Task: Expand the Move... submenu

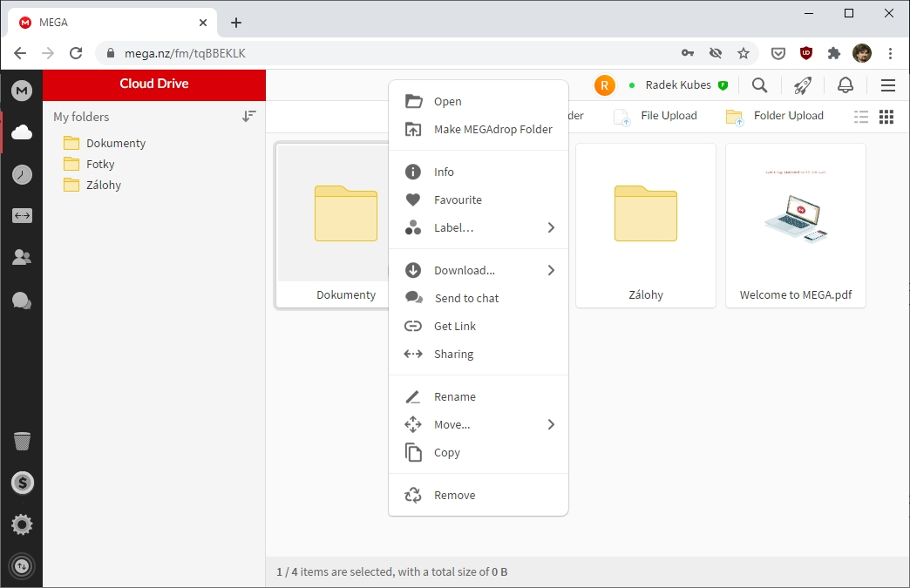Action: point(479,424)
